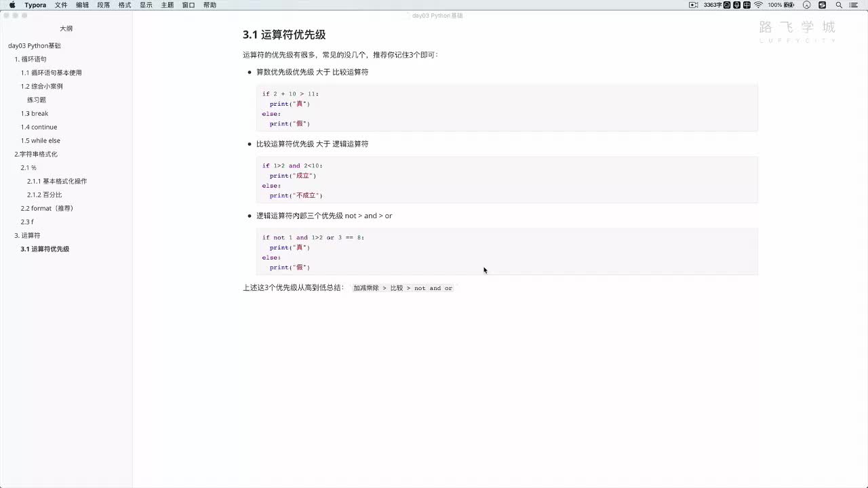
Task: Click the Sogou input S icon
Action: coord(822,5)
